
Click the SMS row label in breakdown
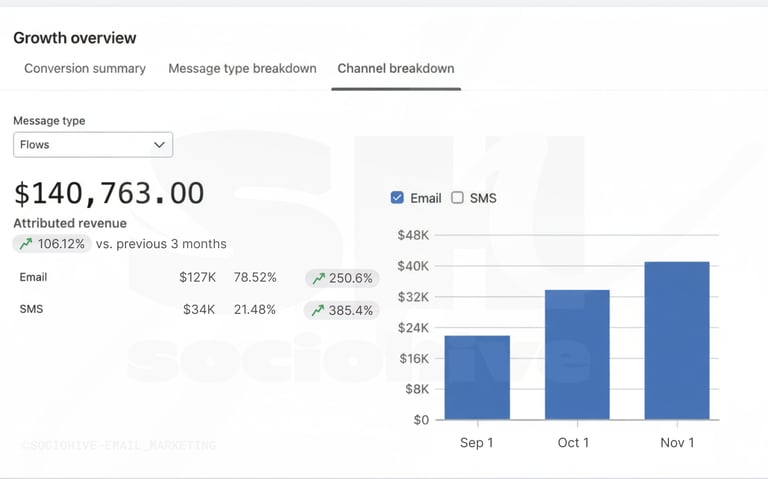coord(31,309)
